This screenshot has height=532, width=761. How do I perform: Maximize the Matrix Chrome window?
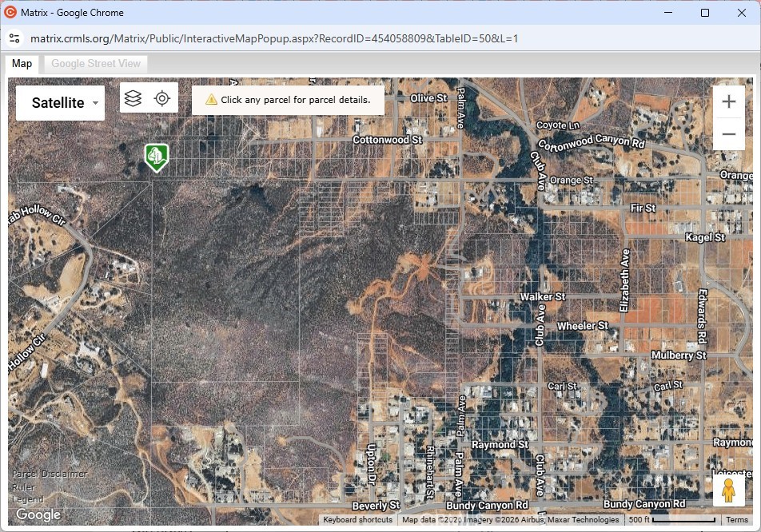[x=705, y=13]
